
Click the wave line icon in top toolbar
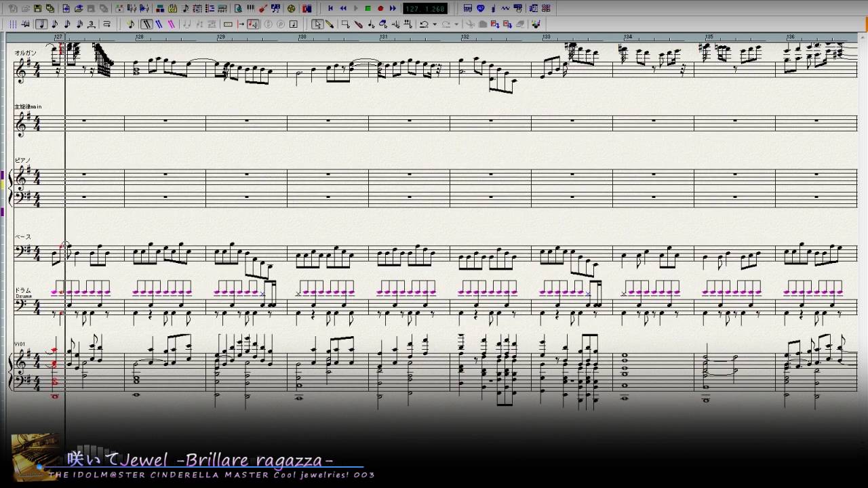(x=506, y=9)
